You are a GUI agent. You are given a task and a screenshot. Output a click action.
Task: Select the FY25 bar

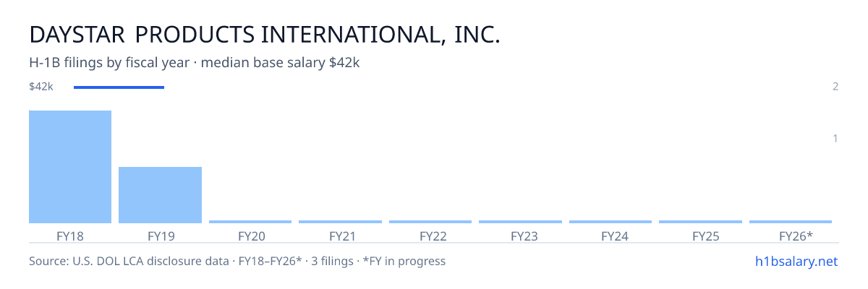click(700, 222)
